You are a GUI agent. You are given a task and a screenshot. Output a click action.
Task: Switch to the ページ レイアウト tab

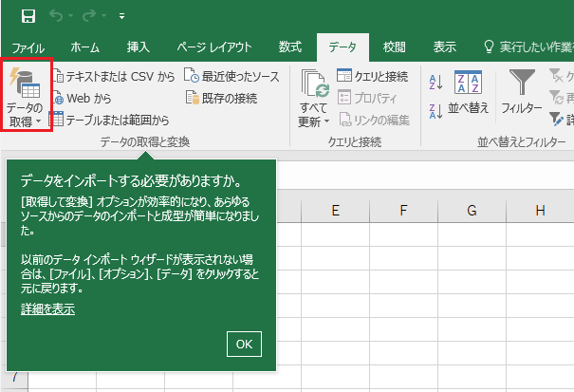pos(214,47)
